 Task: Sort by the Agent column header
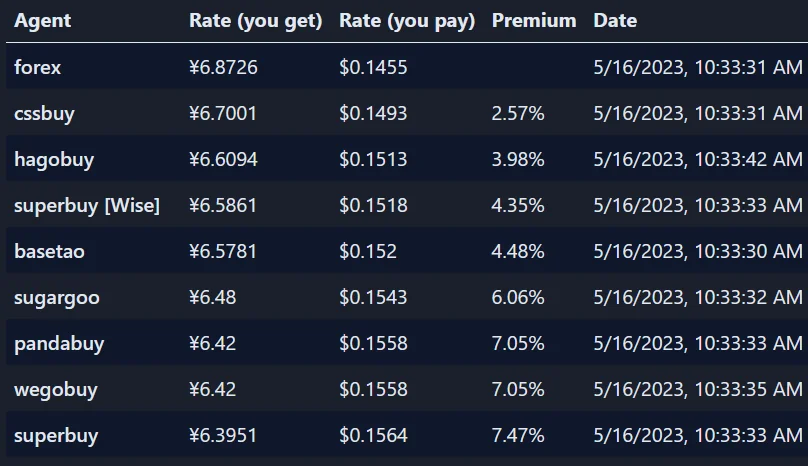42,21
